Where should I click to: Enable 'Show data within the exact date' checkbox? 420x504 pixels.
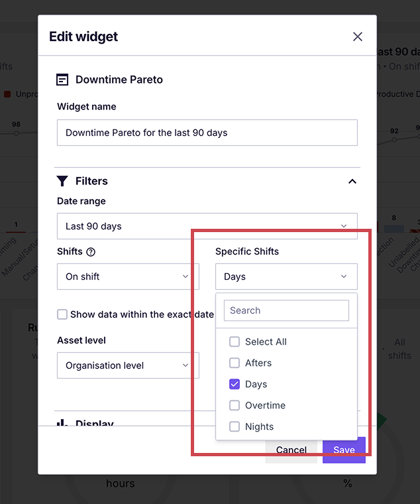(62, 315)
